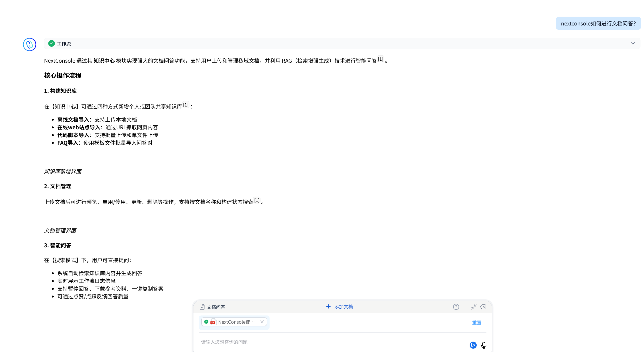Click the 文档问答 document upload icon

202,307
